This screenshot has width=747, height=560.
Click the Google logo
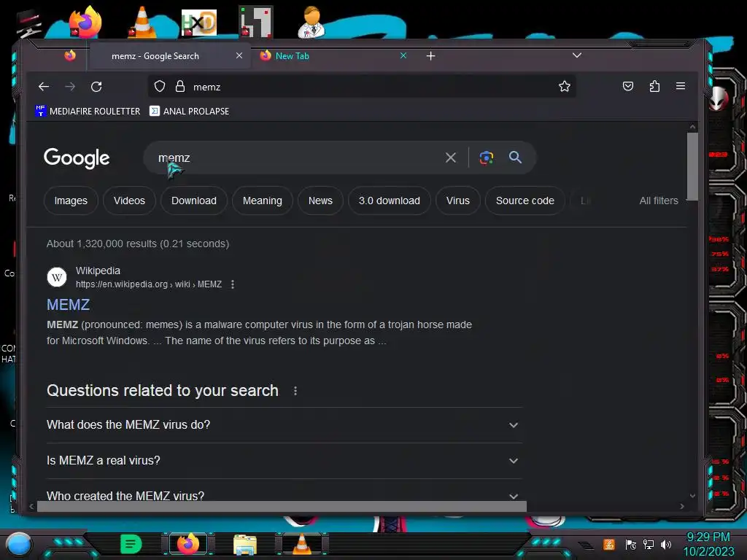(77, 158)
